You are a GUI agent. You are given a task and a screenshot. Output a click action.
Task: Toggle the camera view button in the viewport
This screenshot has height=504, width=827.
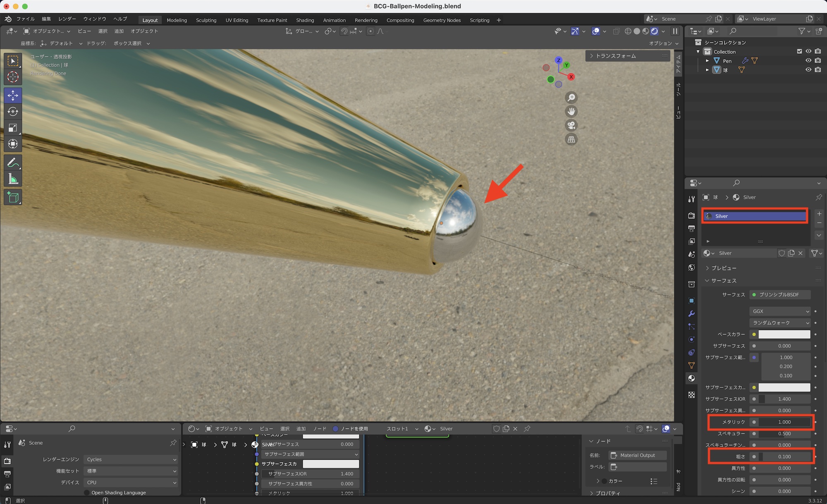pyautogui.click(x=571, y=125)
